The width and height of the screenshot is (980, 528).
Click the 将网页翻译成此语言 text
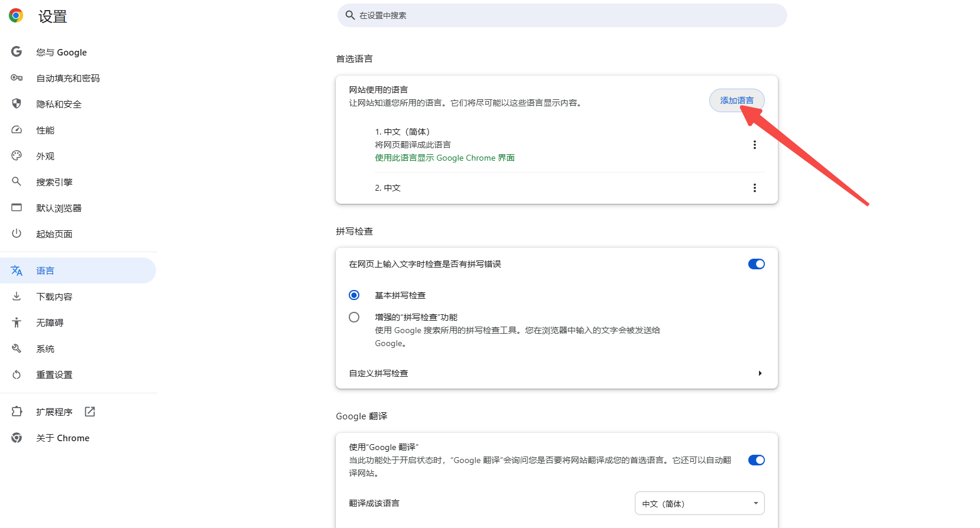(413, 145)
